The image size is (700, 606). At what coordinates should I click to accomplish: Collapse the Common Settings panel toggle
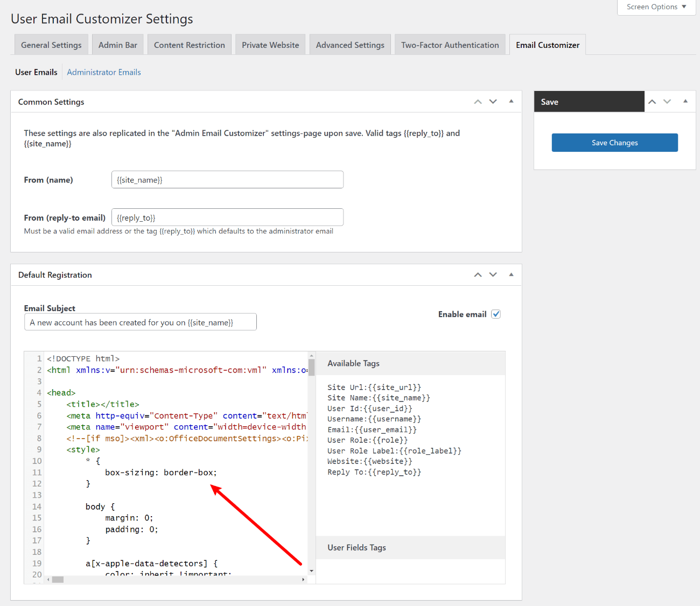pyautogui.click(x=511, y=101)
